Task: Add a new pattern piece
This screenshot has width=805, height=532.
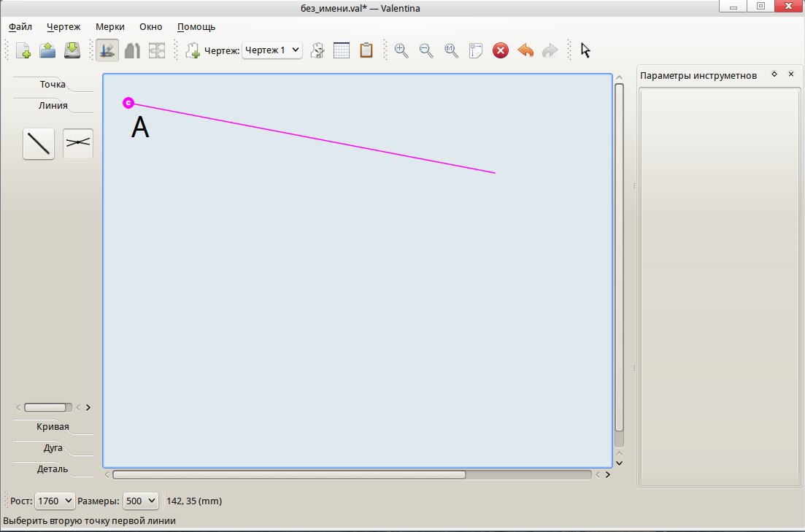Action: (x=193, y=50)
